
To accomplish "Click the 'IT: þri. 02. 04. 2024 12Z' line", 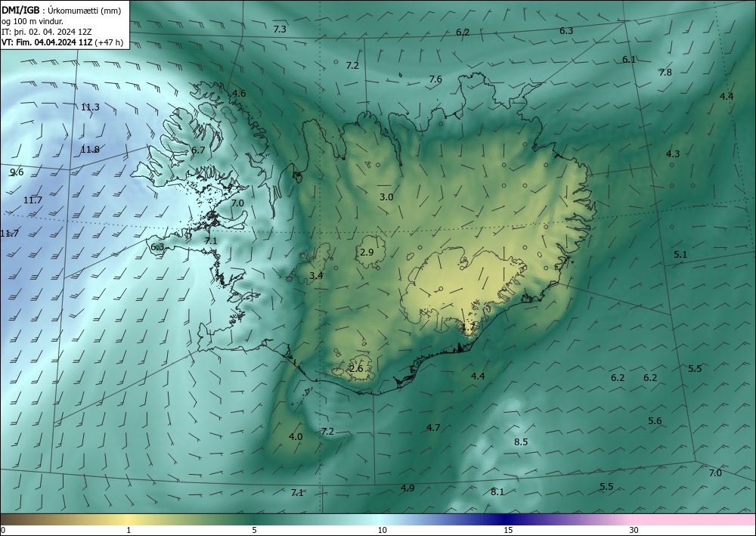I will (x=46, y=32).
